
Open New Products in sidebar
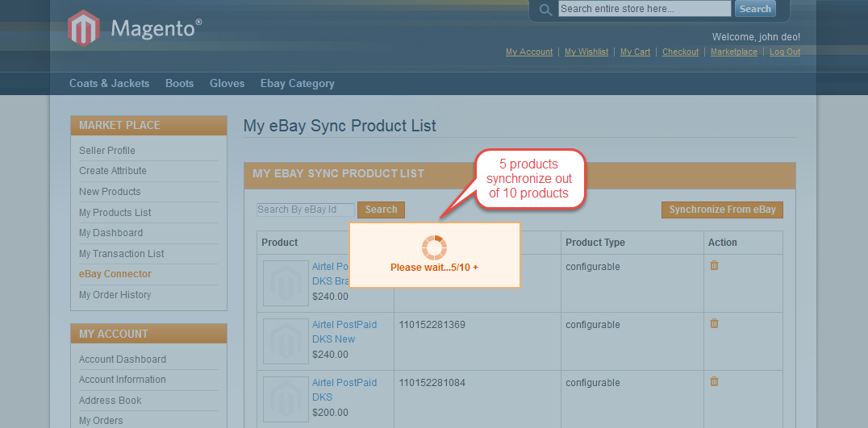[110, 192]
